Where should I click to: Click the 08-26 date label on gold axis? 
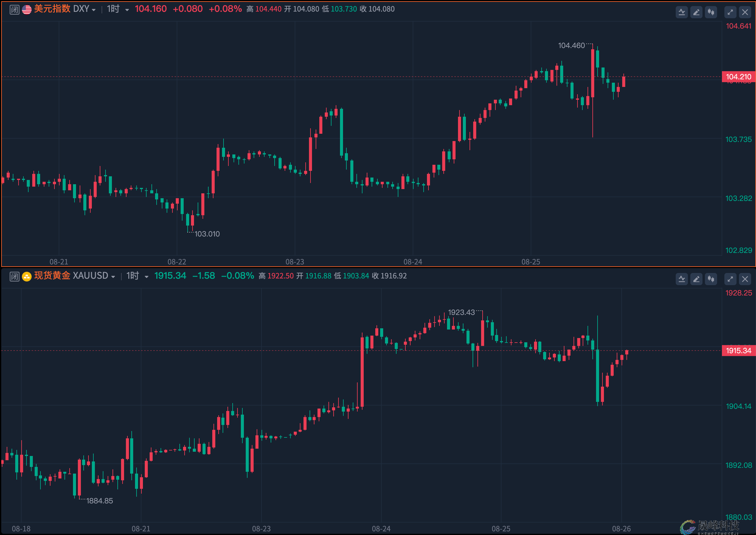click(x=621, y=529)
